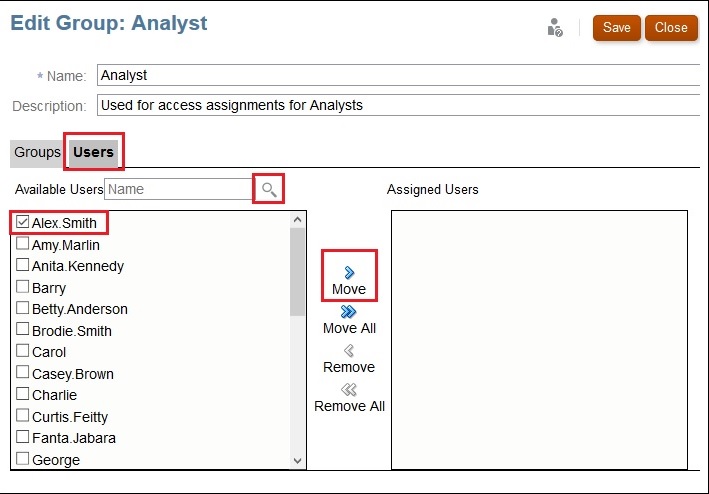
Task: Tick the Curtis.Feitty checkbox
Action: [x=23, y=415]
